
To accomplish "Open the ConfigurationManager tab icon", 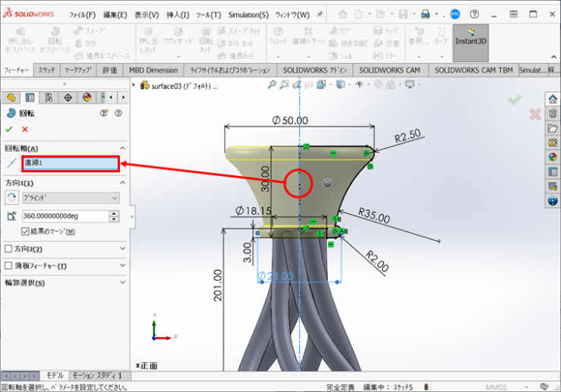I will (49, 97).
